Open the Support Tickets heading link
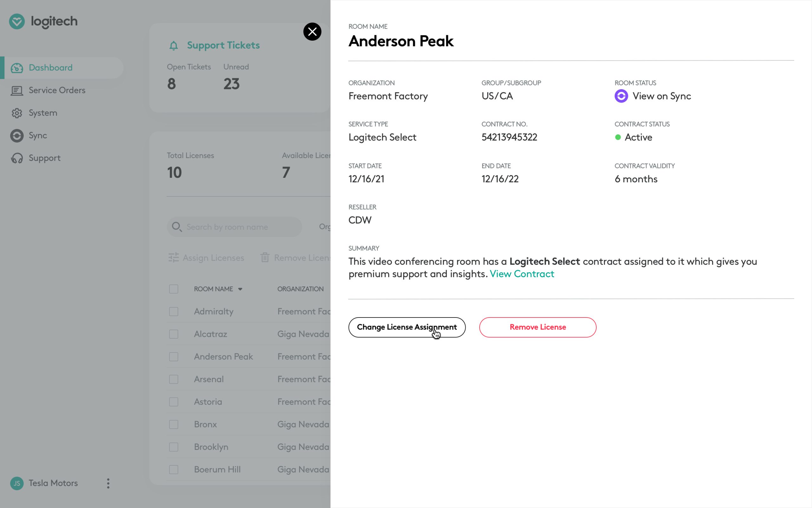Screen dimensions: 812x508 pos(223,45)
